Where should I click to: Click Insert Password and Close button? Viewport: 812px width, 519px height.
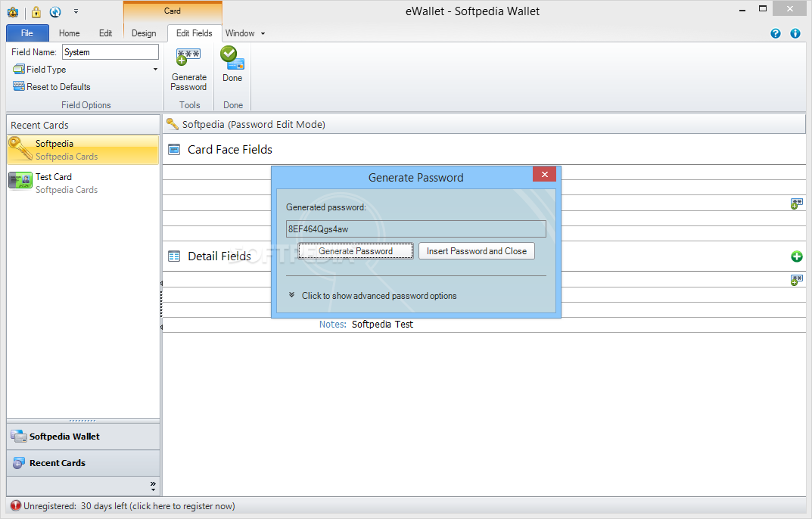pos(477,251)
